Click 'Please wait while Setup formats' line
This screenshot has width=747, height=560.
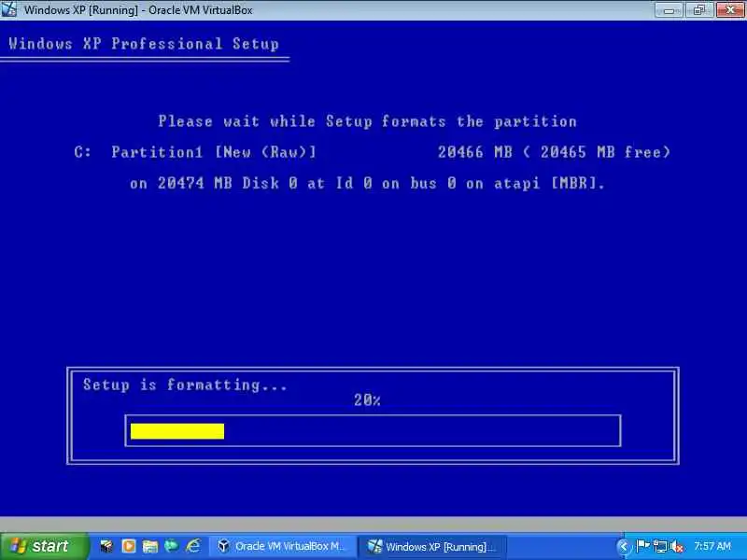[367, 121]
